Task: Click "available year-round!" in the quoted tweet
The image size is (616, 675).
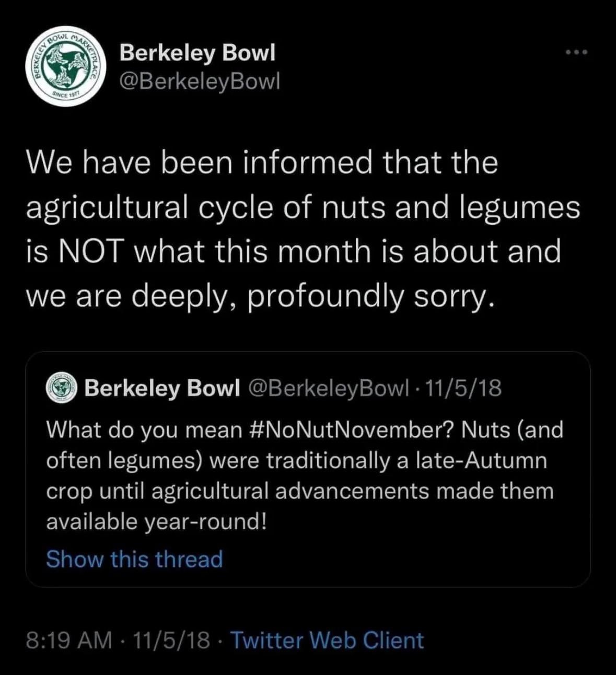Action: tap(157, 521)
